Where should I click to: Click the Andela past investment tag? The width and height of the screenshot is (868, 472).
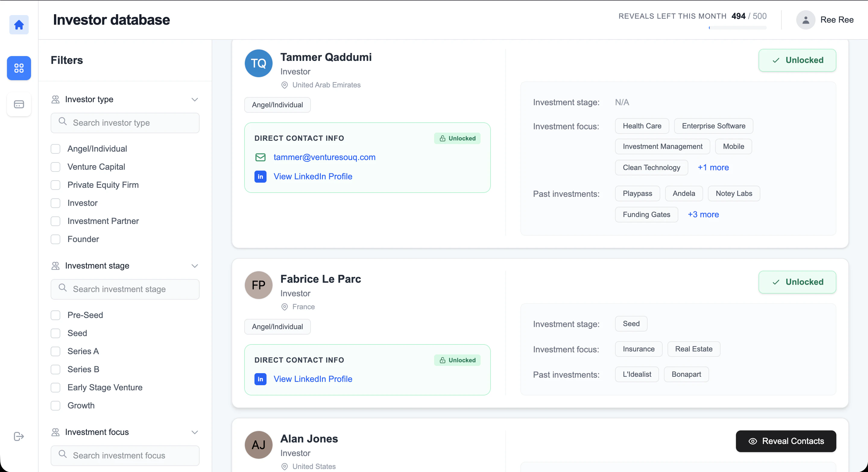pos(684,194)
